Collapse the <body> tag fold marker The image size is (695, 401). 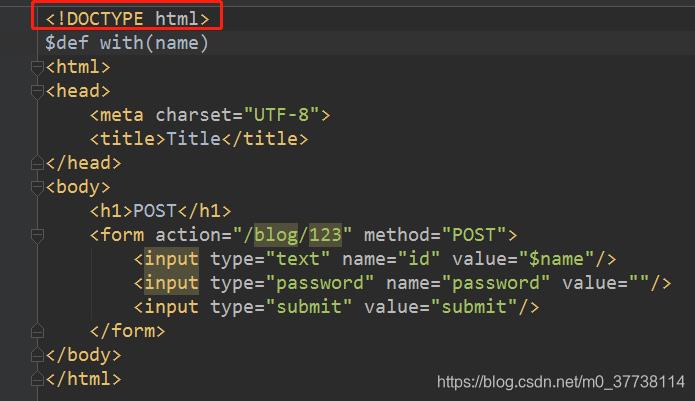[x=37, y=187]
